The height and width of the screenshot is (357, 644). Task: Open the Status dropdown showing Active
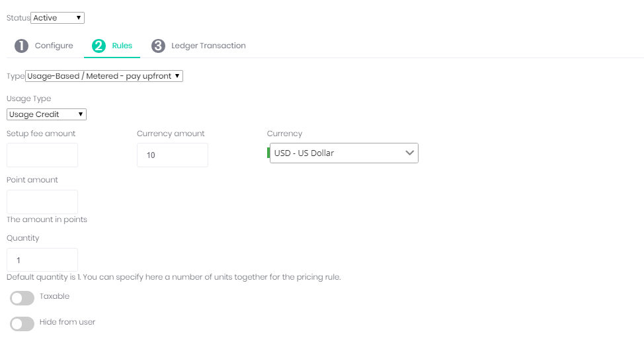(x=57, y=18)
